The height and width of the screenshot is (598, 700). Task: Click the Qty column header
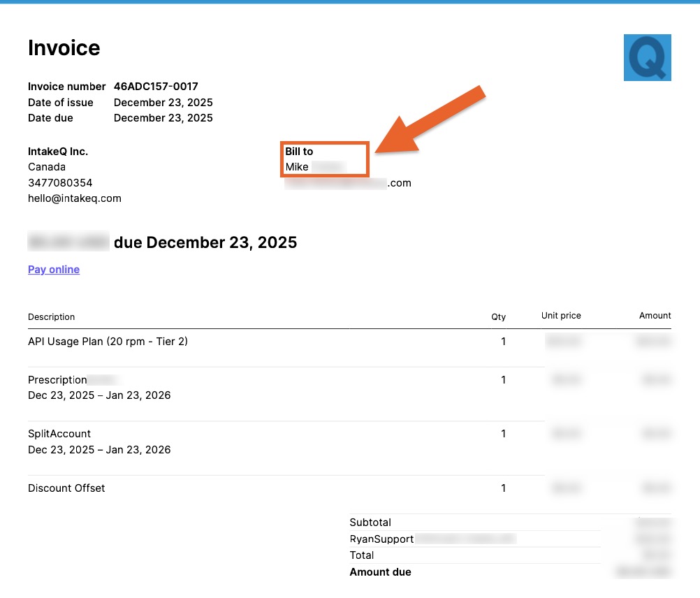[x=498, y=317]
